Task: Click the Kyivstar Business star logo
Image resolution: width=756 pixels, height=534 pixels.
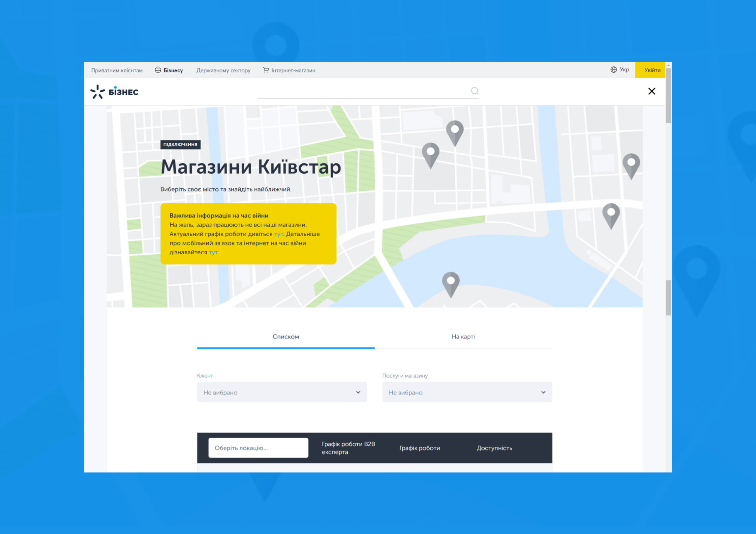Action: [x=97, y=92]
